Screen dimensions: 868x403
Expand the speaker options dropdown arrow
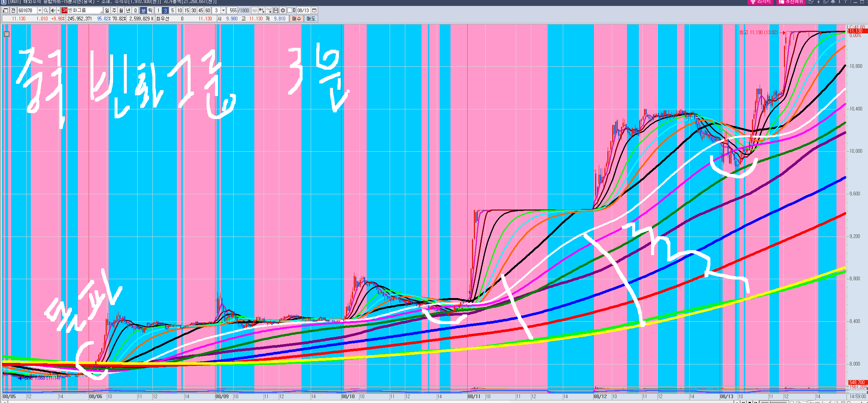click(58, 10)
